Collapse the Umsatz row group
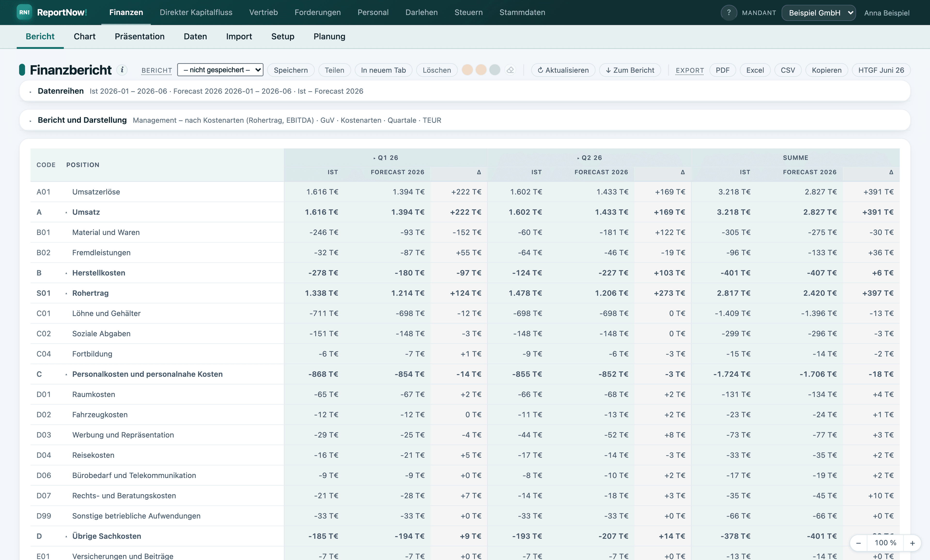 (x=66, y=212)
